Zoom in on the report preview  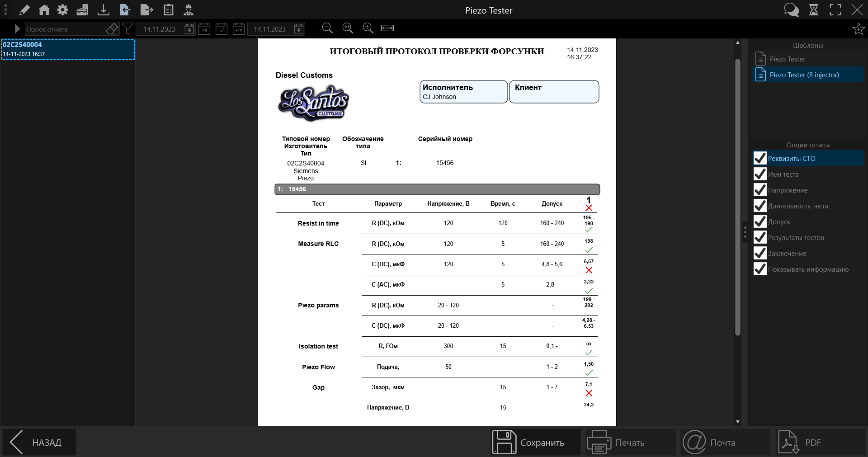click(x=368, y=28)
